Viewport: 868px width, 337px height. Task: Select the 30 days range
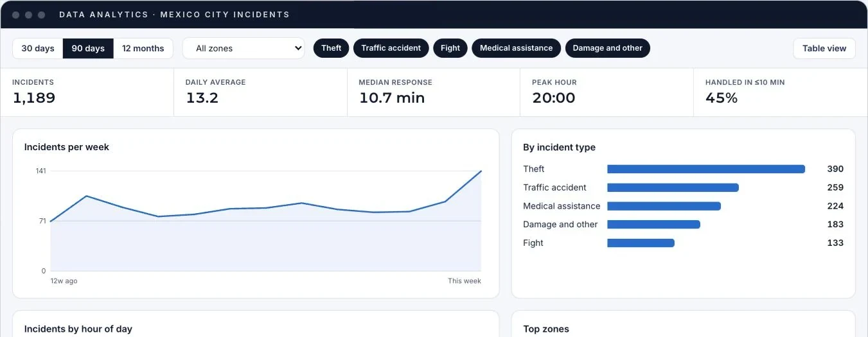click(x=38, y=48)
